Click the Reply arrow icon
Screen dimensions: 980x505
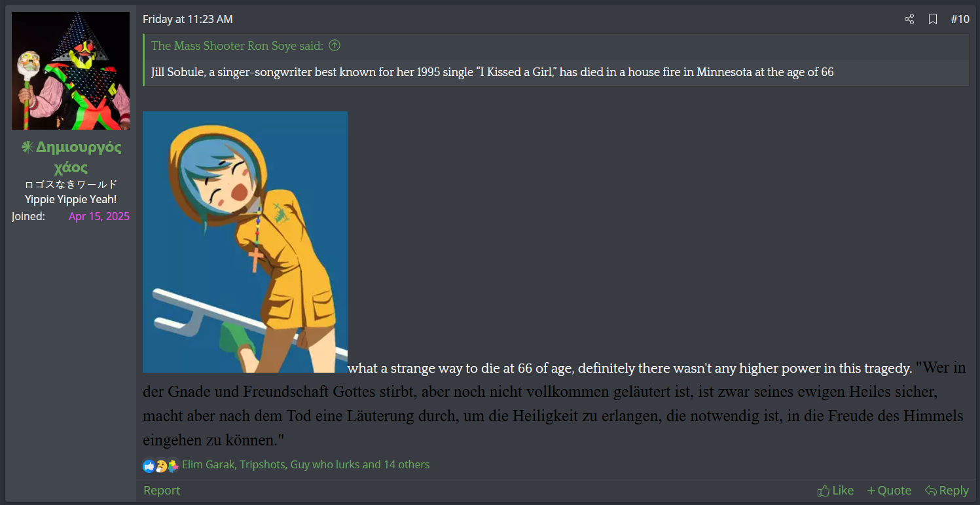coord(931,490)
